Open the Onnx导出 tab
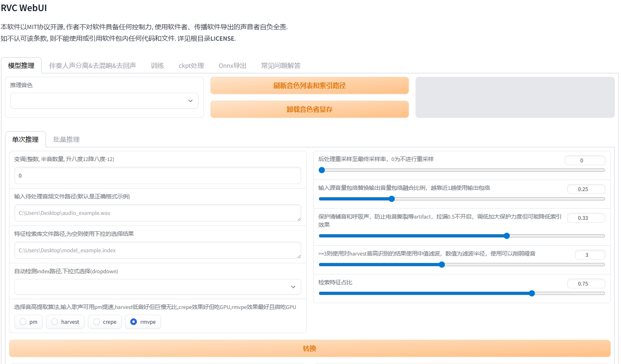This screenshot has width=621, height=364. point(232,65)
